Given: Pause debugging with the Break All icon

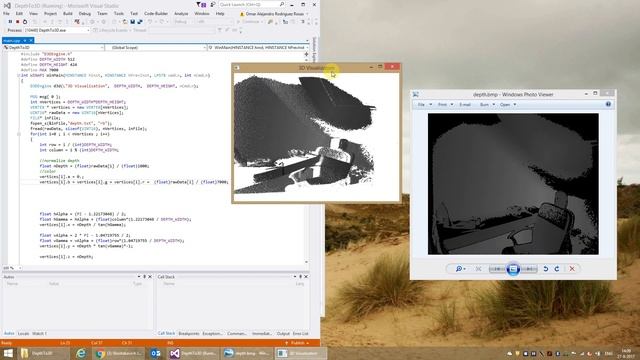Looking at the screenshot, I should coord(10,22).
